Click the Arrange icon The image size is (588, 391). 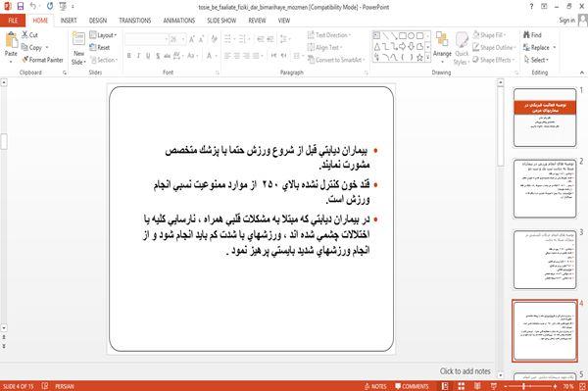pyautogui.click(x=442, y=47)
